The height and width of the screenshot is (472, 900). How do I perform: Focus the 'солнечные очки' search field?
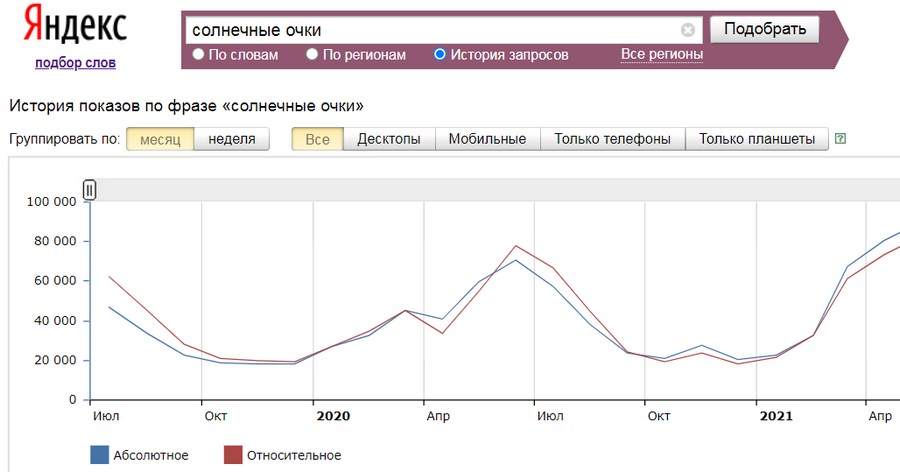point(430,30)
